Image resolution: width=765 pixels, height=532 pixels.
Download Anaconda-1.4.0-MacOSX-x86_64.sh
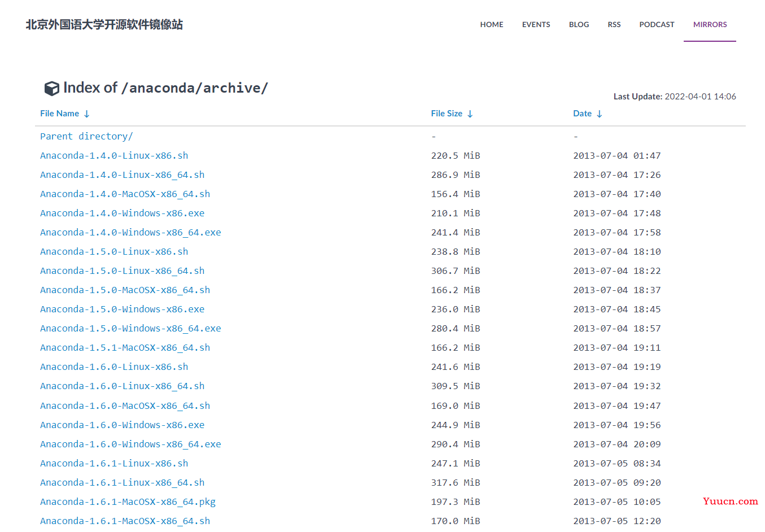point(125,194)
